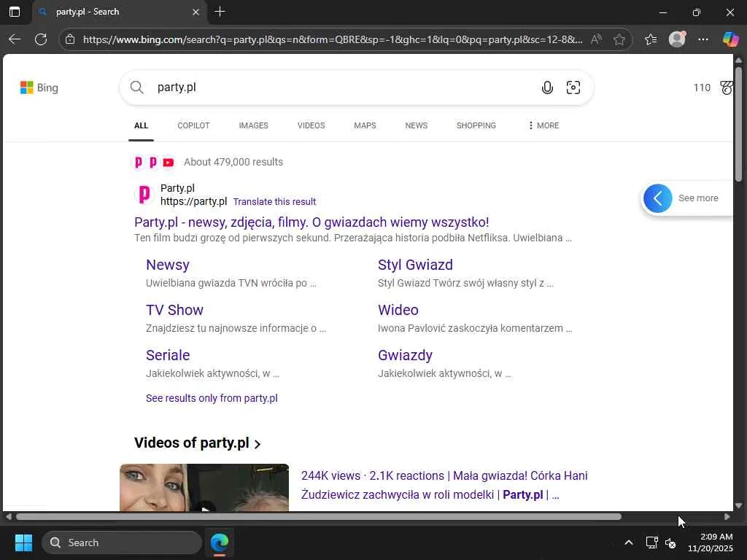Open Edge Settings and more menu

703,39
